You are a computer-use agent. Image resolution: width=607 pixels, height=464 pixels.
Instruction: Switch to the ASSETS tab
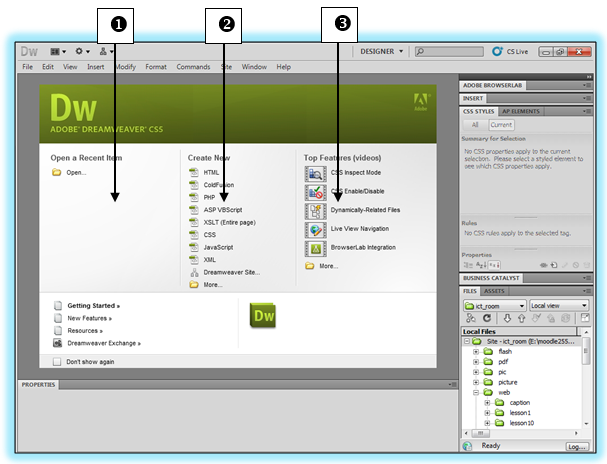tap(494, 291)
